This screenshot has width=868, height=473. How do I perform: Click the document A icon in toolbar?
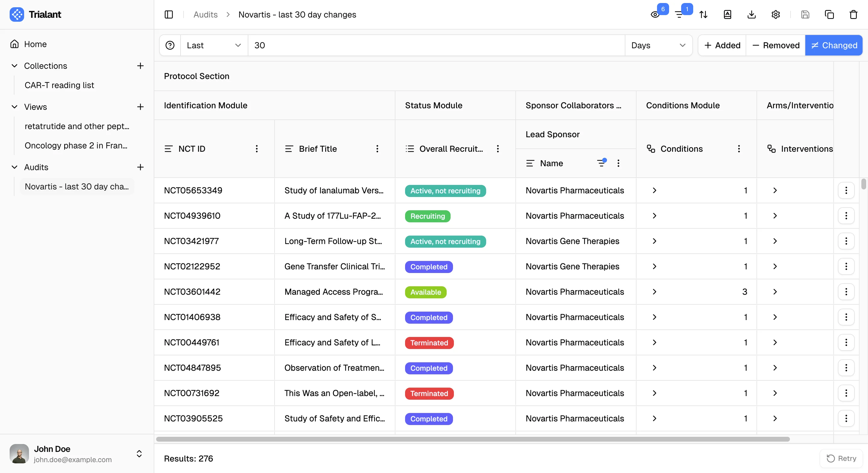pos(728,14)
